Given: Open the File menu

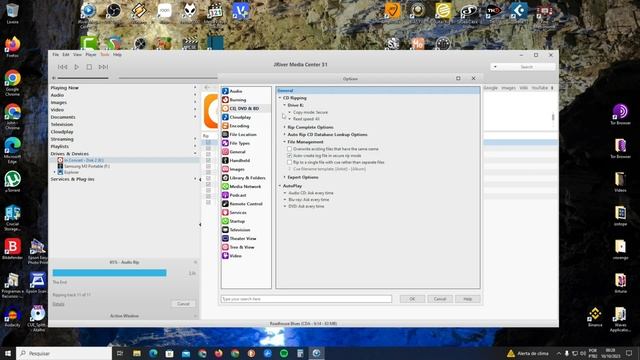Looking at the screenshot, I should pos(56,54).
